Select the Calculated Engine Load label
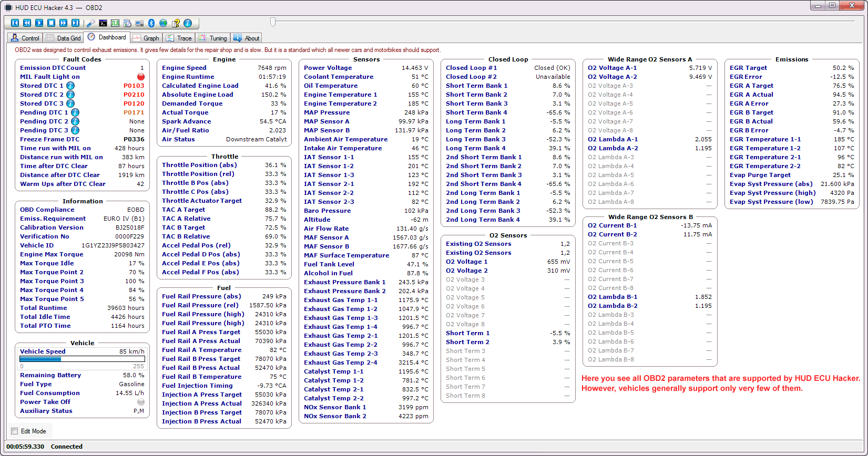This screenshot has height=456, width=868. pos(200,86)
